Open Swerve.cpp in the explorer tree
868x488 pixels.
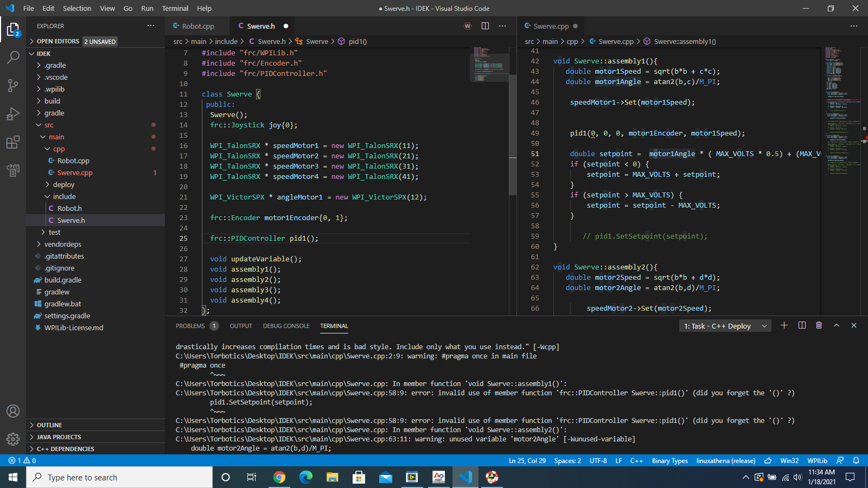coord(95,172)
